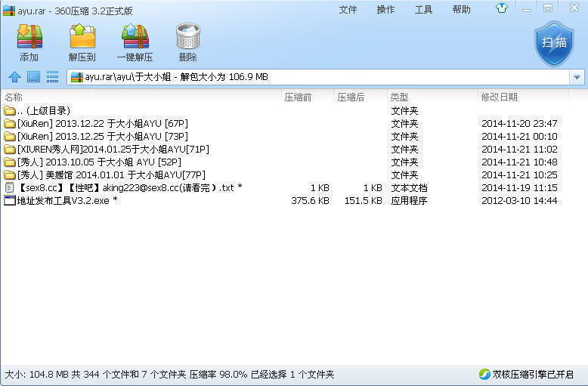Screen dimensions: 588x386
Task: Open the skin (shirt) icon in title bar
Action: coord(502,8)
